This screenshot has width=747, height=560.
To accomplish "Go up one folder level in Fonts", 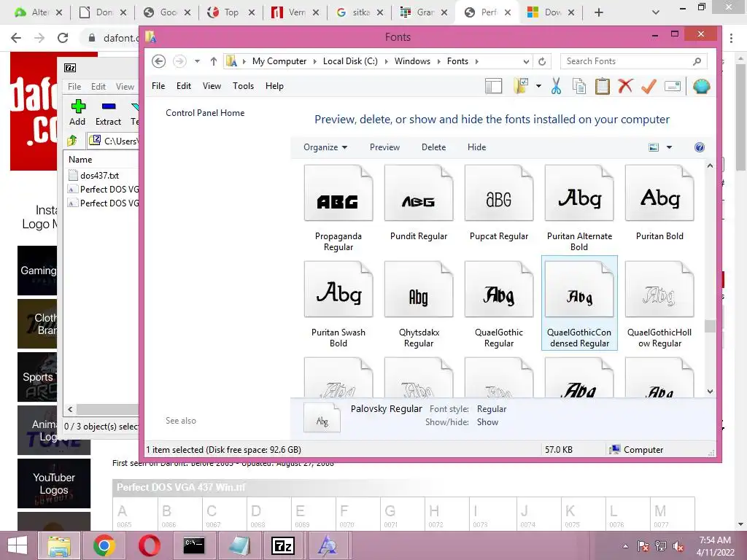I will pyautogui.click(x=214, y=61).
